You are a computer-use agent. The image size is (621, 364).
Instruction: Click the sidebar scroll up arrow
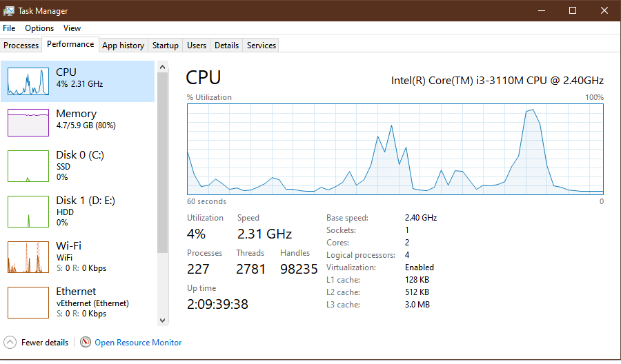pos(163,67)
